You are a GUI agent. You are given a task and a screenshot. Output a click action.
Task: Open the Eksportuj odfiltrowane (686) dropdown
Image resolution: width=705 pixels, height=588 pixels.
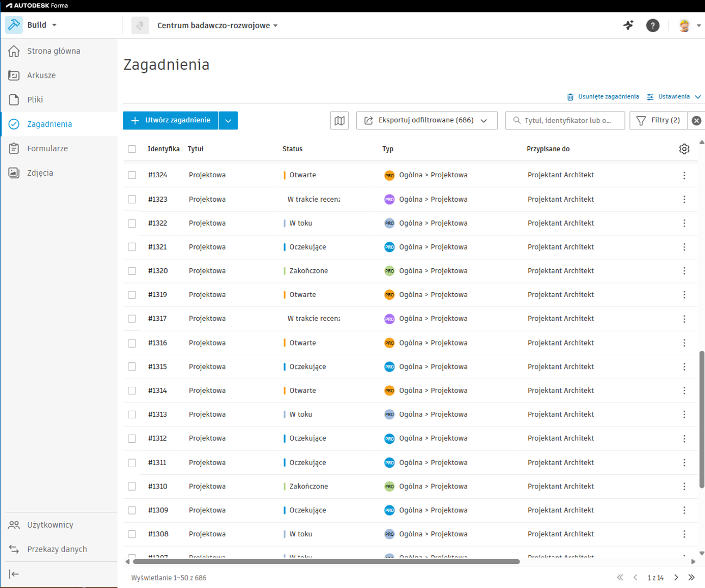point(427,120)
